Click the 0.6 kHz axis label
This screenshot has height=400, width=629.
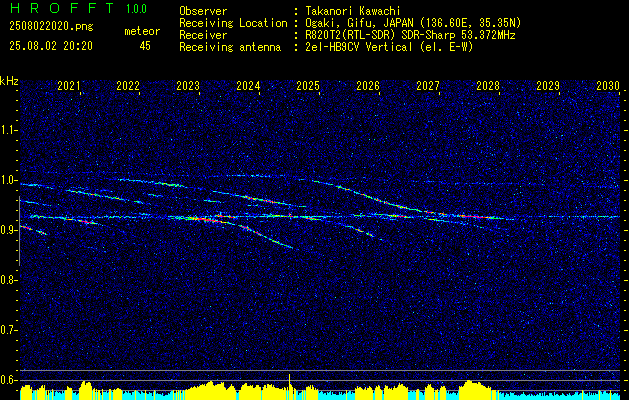coord(8,380)
